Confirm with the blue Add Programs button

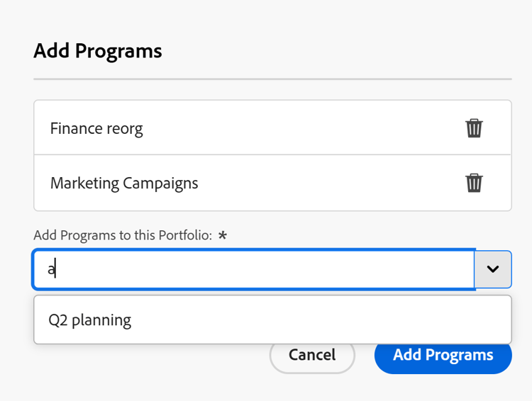click(x=443, y=355)
